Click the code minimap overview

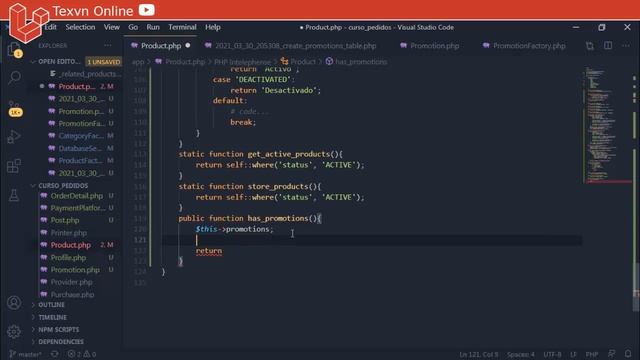point(607,124)
